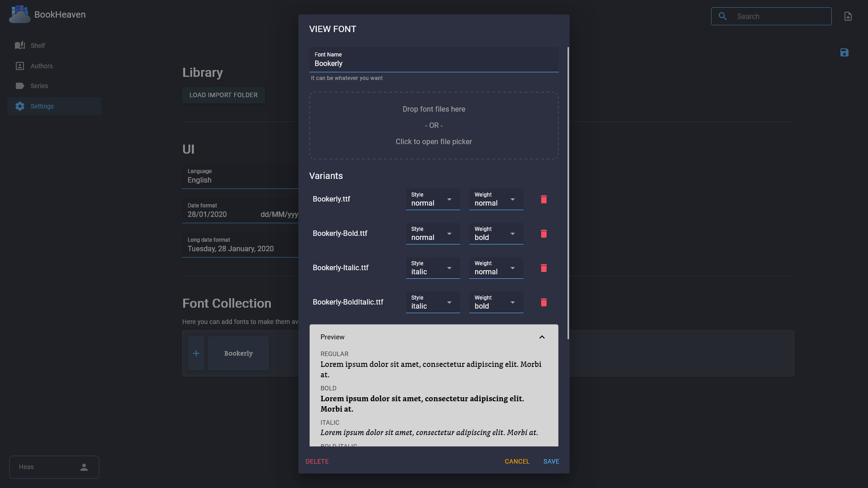Open Style dropdown for Bookerly.ttf

tap(433, 199)
